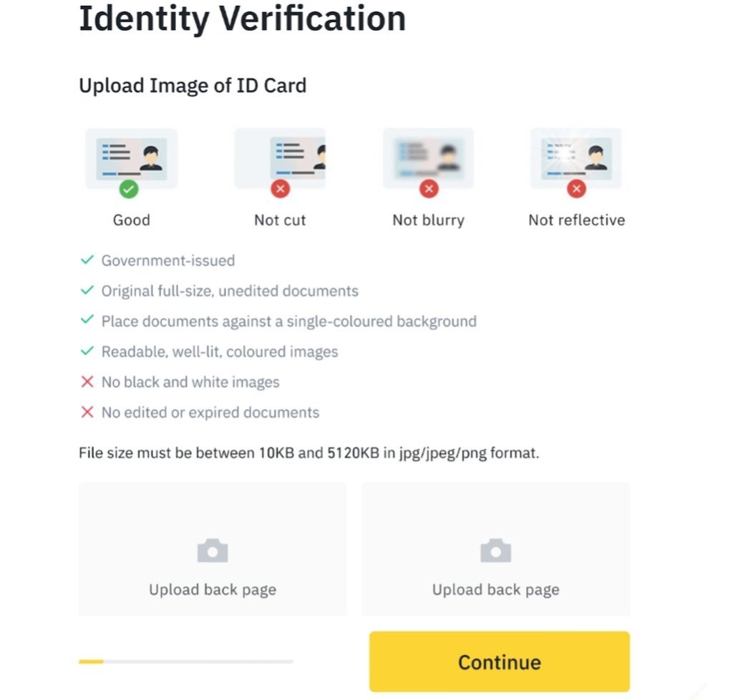Click the green checkmark badge under the Good example
This screenshot has width=733, height=700.
130,189
